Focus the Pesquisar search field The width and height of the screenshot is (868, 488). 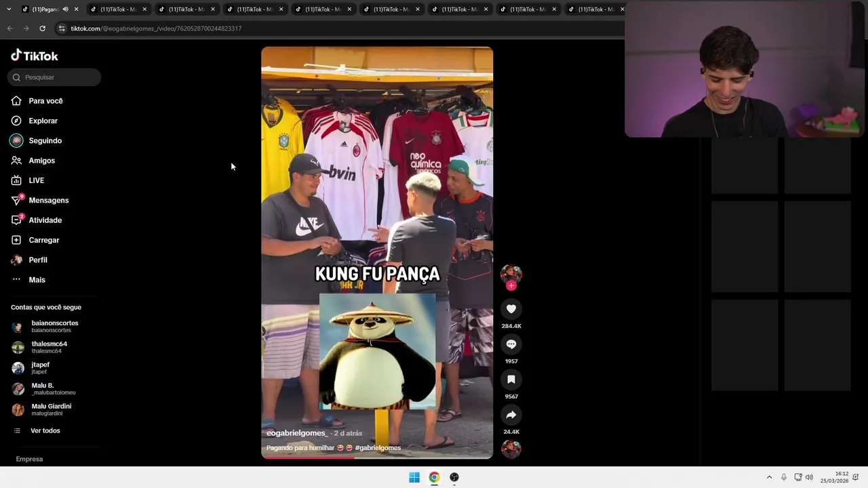(x=54, y=77)
